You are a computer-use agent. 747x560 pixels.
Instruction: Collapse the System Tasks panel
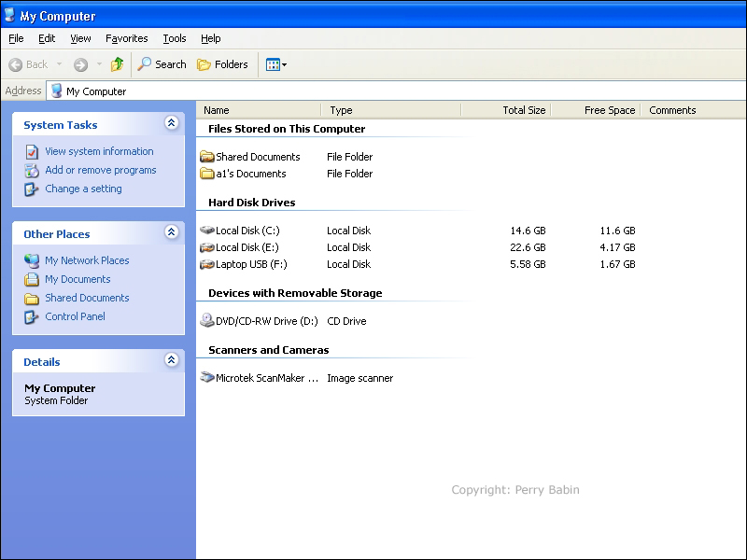[x=172, y=123]
